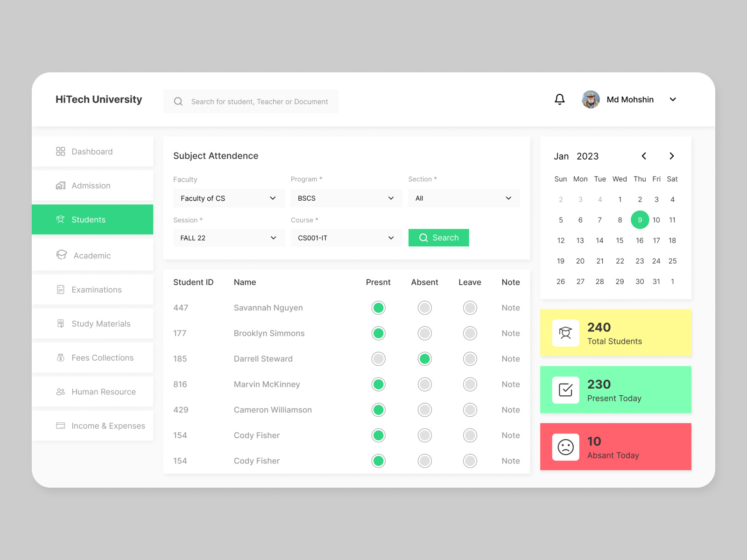Click the Study Materials icon
The width and height of the screenshot is (747, 560).
coord(60,323)
